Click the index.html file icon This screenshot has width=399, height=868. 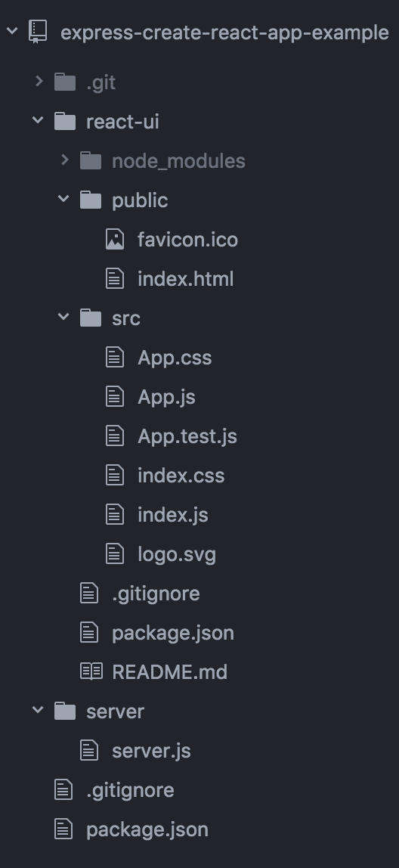[115, 278]
